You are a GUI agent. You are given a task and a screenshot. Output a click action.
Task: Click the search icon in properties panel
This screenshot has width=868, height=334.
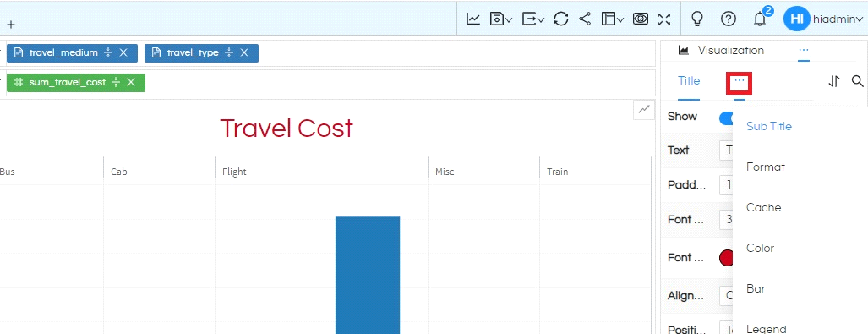(x=858, y=81)
